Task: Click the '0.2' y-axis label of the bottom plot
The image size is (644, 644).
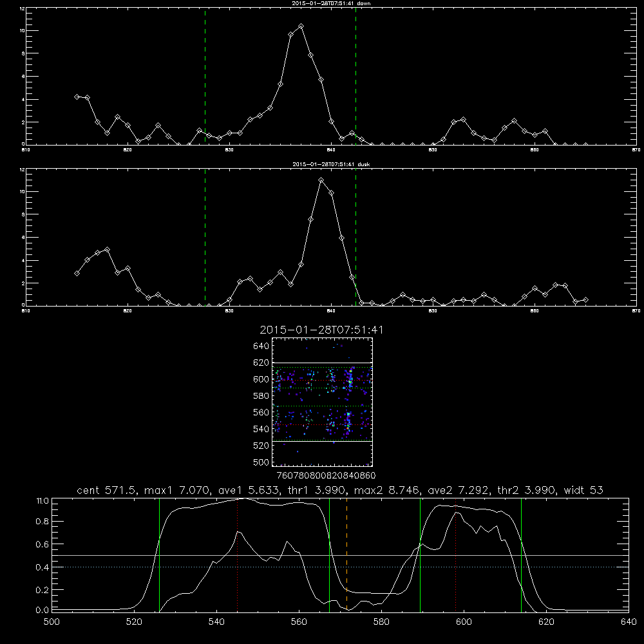Action: (43, 590)
